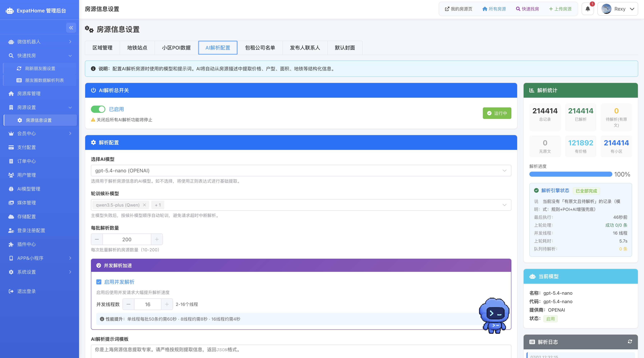Switch to 区域管理 tab
Image resolution: width=644 pixels, height=358 pixels.
click(x=102, y=47)
